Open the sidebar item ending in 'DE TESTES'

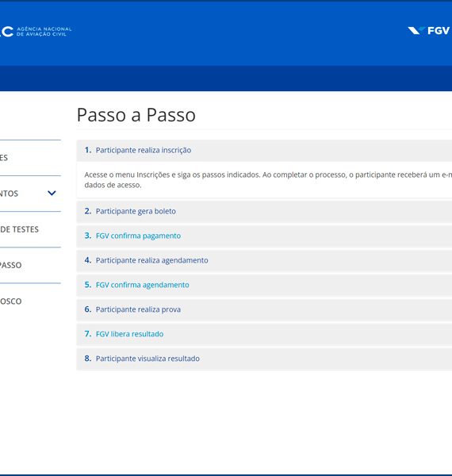(19, 229)
